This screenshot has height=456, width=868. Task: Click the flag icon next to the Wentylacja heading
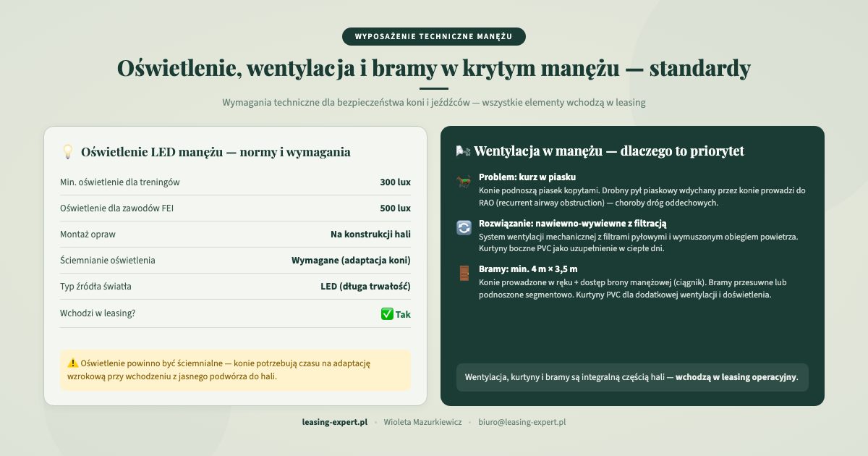coord(462,151)
